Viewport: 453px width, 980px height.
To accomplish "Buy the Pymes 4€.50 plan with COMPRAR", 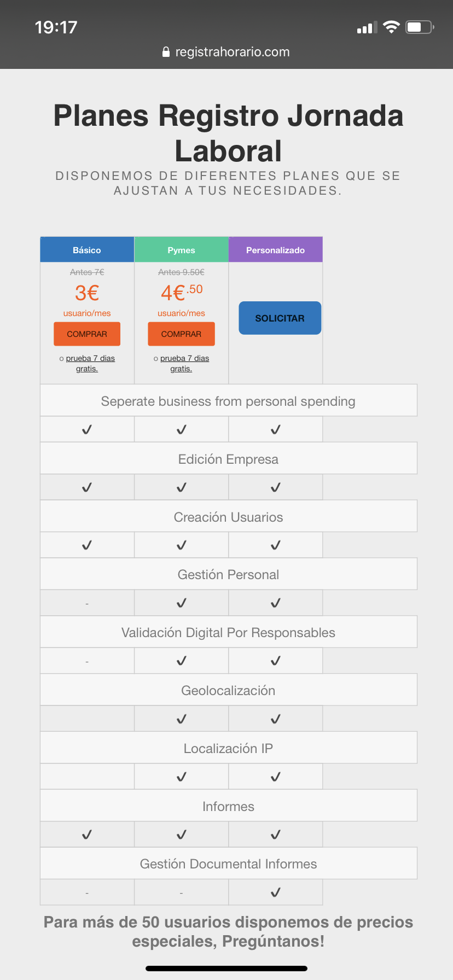I will (181, 334).
